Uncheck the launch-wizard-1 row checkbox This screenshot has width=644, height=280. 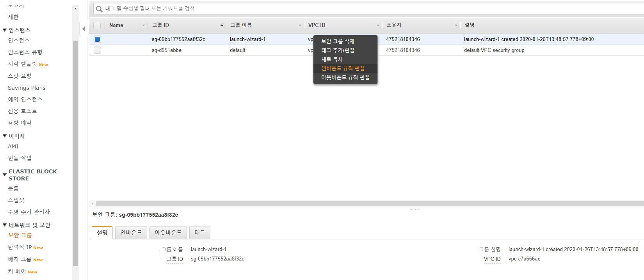click(x=97, y=39)
